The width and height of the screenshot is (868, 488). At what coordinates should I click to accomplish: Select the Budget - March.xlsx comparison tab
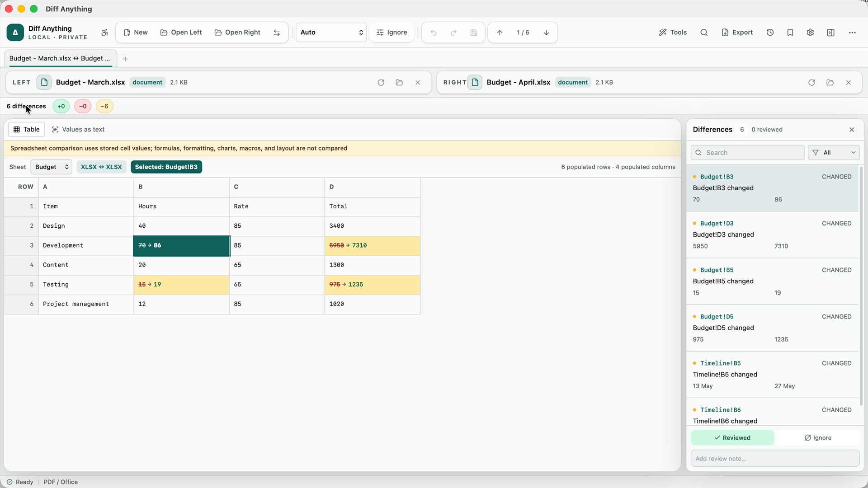pyautogui.click(x=61, y=58)
